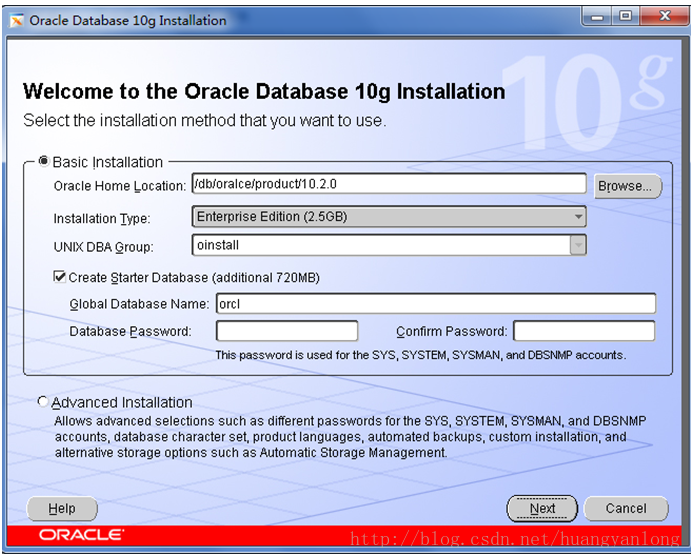Click the Oracle Home Location field
This screenshot has width=691, height=559.
tap(389, 183)
